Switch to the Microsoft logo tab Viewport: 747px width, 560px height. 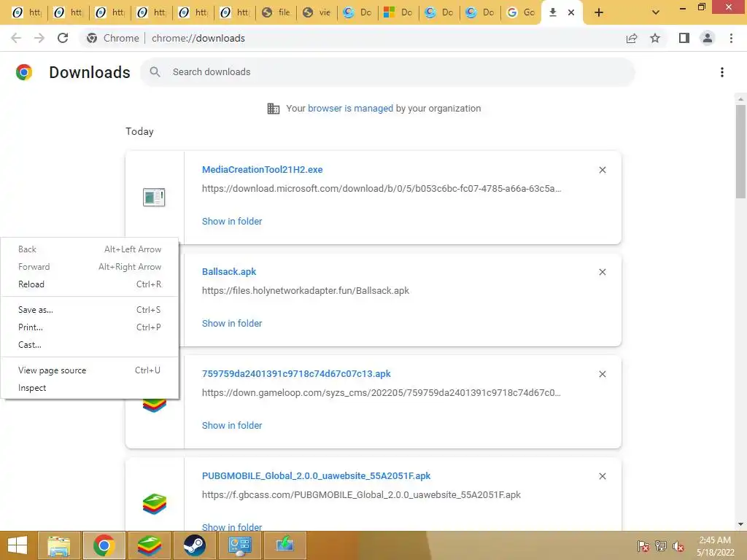pyautogui.click(x=398, y=12)
